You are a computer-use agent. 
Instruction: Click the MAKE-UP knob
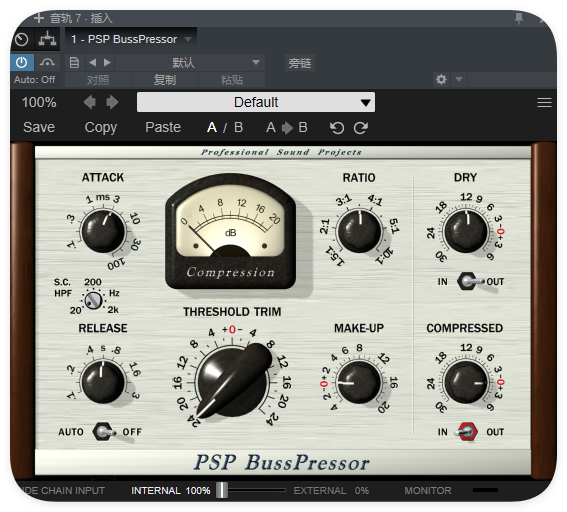359,382
